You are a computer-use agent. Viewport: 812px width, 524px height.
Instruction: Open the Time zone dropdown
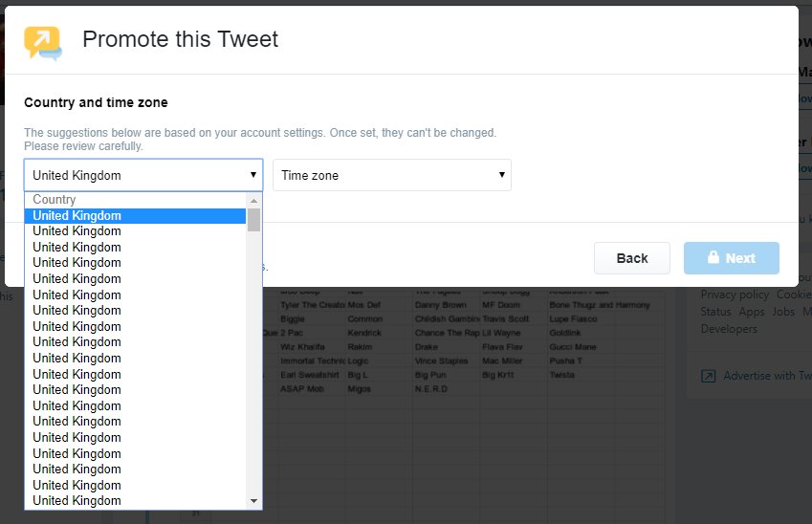click(392, 175)
